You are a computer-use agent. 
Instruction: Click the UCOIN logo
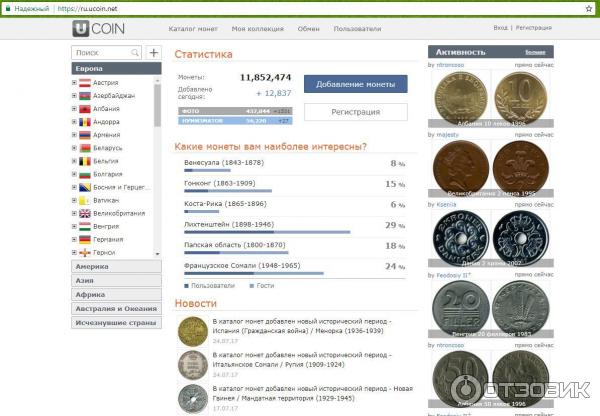[100, 29]
